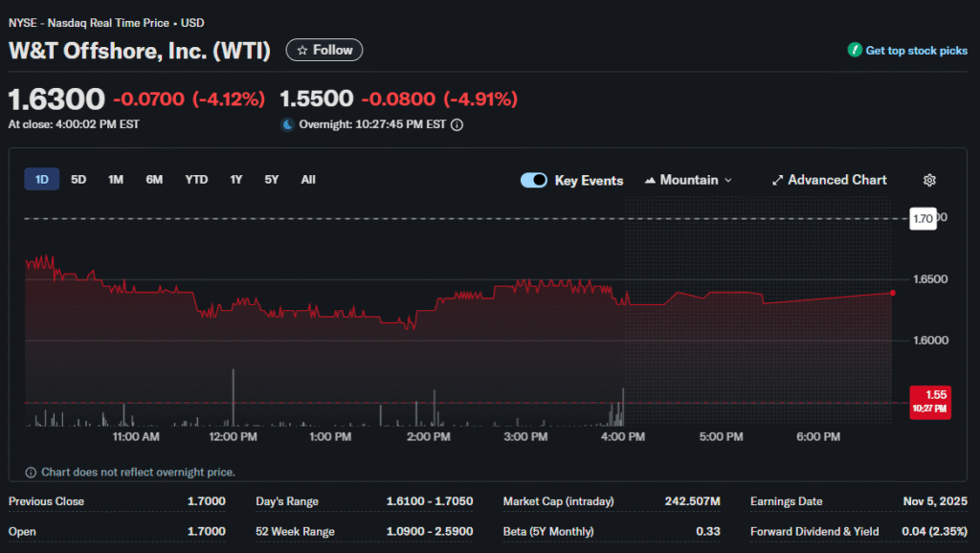Screen dimensions: 980x553
Task: Click the top stock picks green icon
Action: [x=855, y=51]
